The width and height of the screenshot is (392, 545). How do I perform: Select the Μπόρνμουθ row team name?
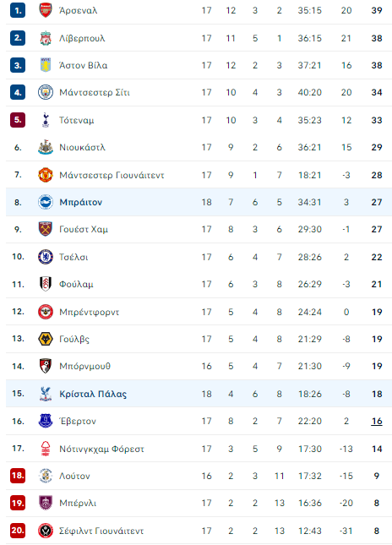click(x=84, y=366)
